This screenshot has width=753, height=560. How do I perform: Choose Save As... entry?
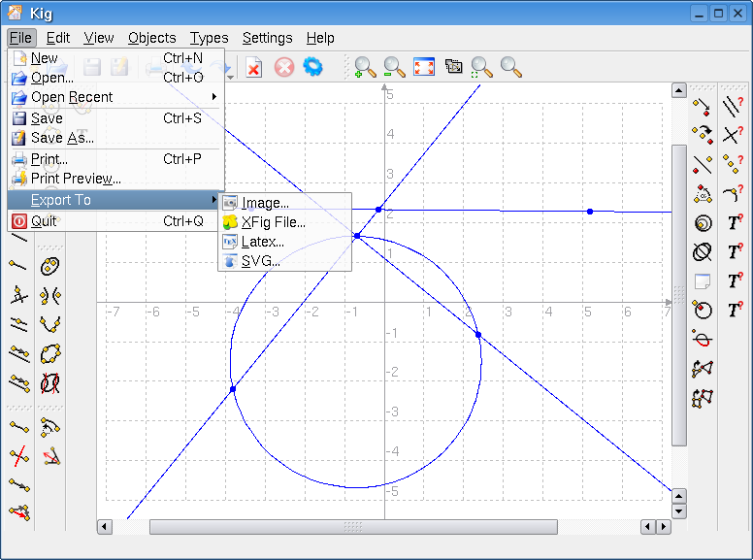click(115, 138)
